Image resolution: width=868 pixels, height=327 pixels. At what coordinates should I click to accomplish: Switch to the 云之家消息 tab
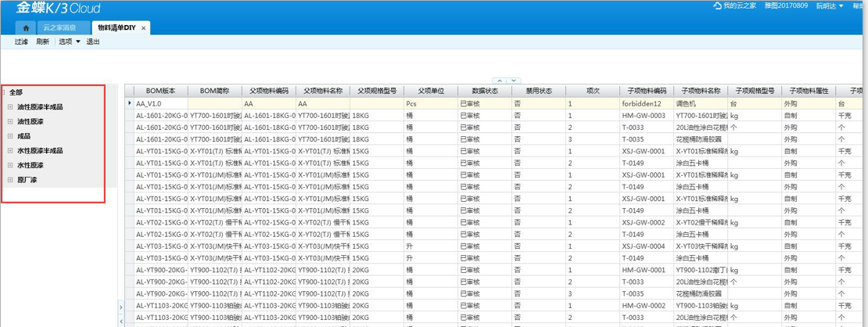[59, 28]
